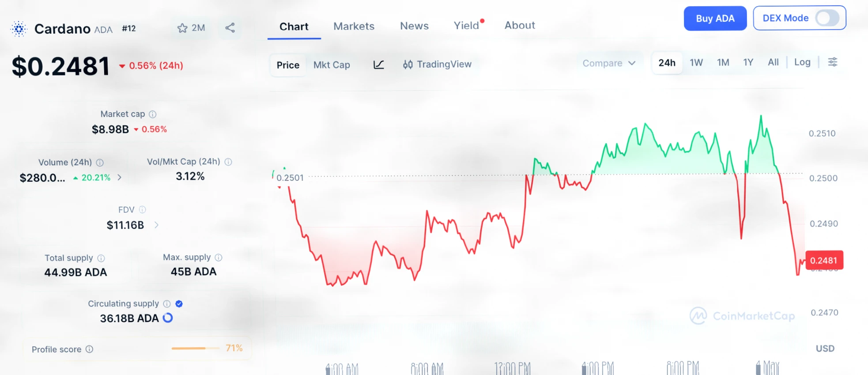Viewport: 868px width, 375px height.
Task: Click the 0.2490 axis label
Action: (x=824, y=224)
